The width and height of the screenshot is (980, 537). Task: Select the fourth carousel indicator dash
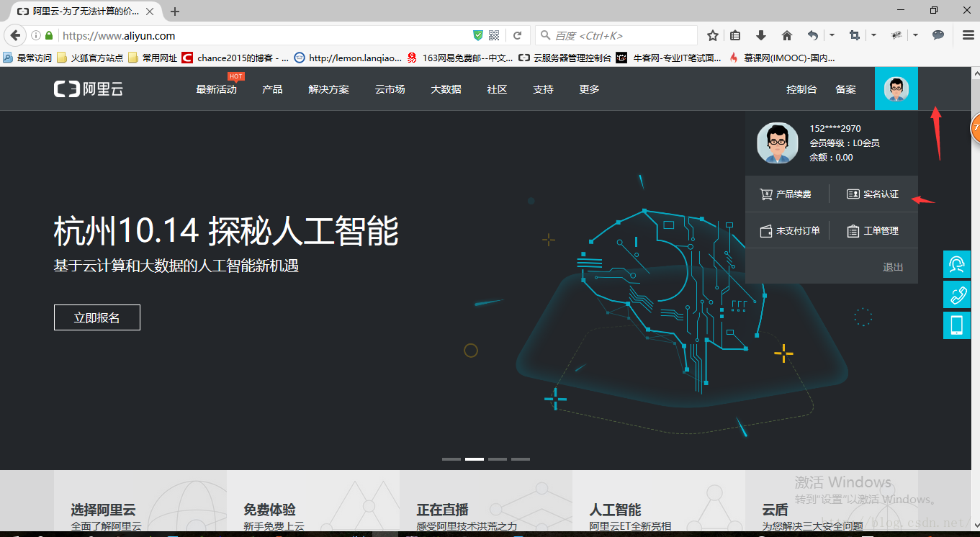[521, 459]
